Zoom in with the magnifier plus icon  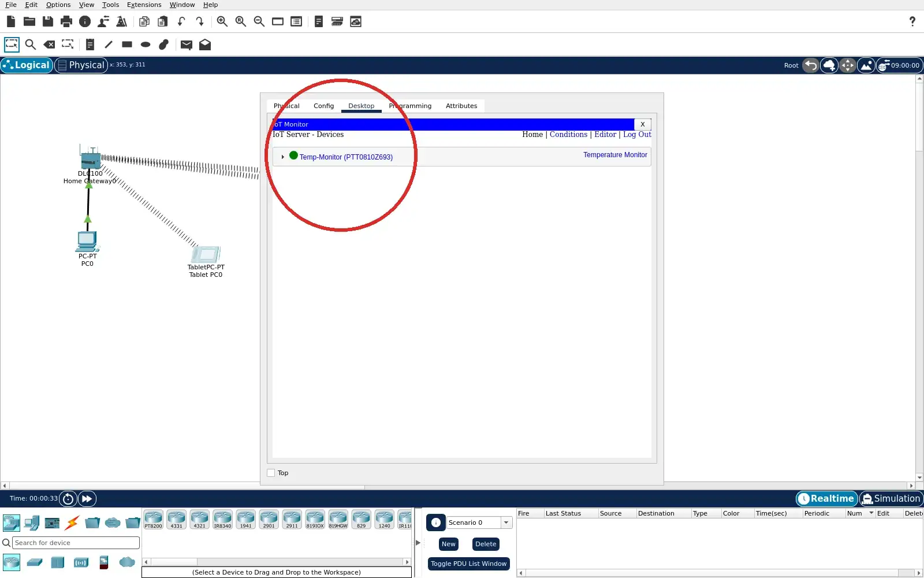pos(222,21)
